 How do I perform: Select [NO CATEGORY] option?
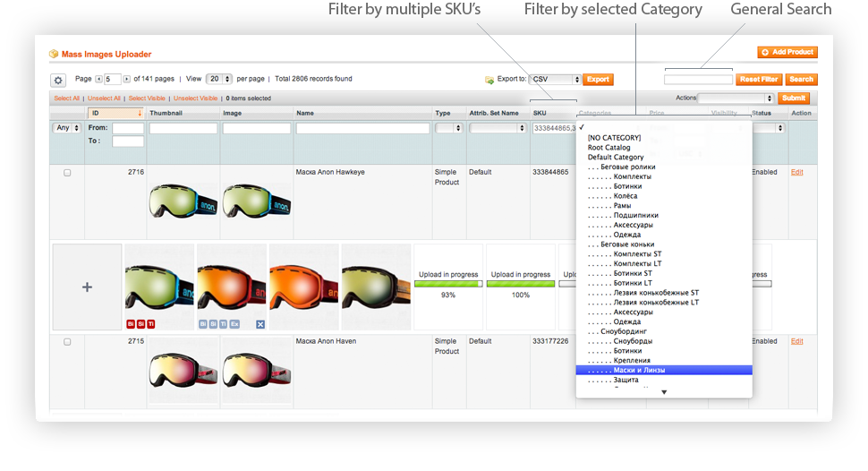[x=614, y=137]
